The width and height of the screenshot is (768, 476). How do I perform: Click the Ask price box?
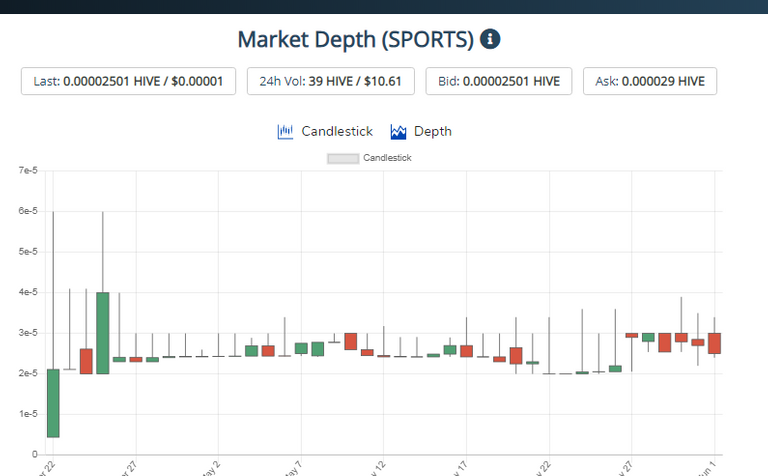coord(650,81)
